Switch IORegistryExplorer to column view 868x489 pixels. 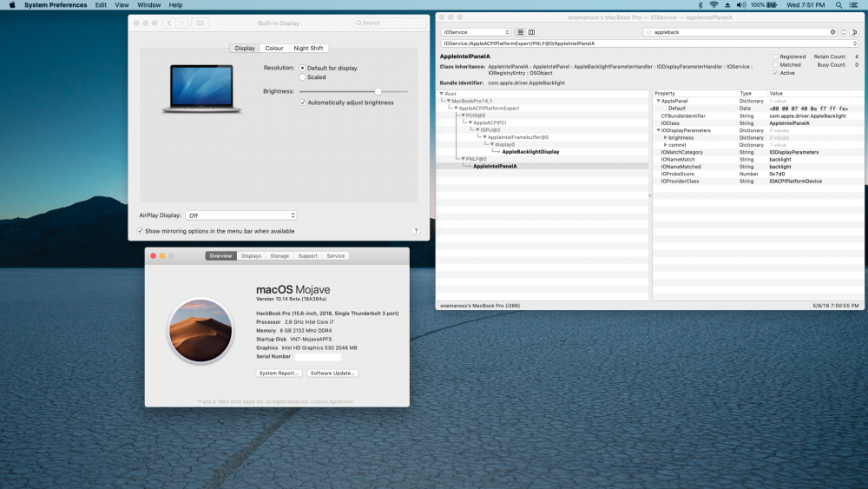click(x=531, y=32)
